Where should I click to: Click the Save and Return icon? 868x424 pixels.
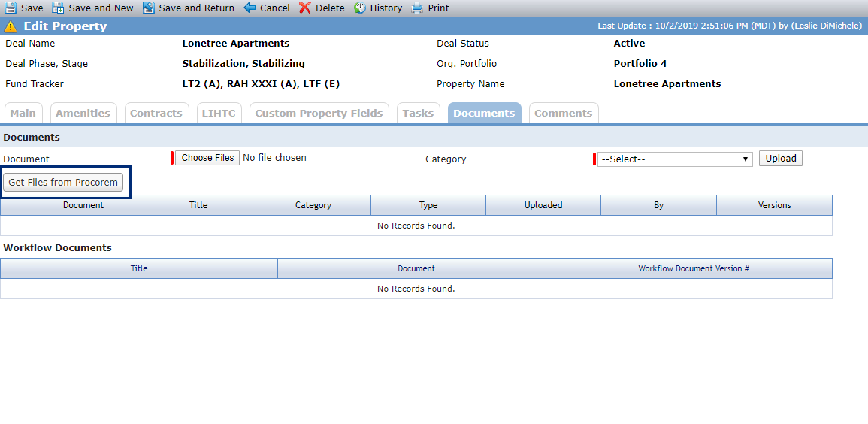click(148, 8)
